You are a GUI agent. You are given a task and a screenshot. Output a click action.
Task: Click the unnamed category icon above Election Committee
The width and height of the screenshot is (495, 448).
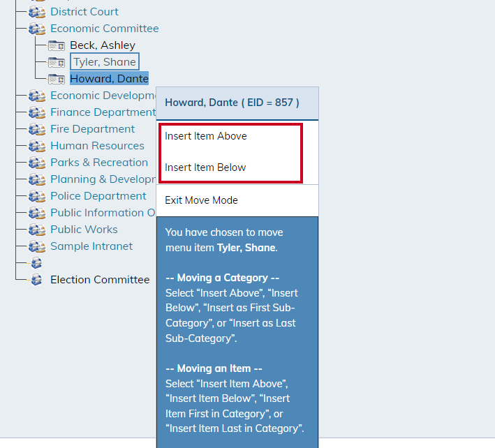(37, 263)
